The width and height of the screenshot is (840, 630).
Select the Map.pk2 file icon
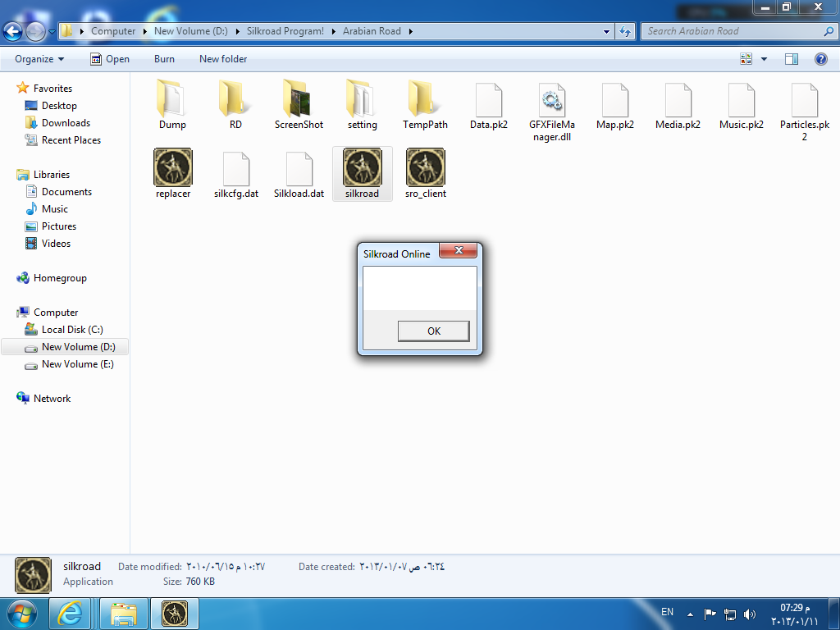pyautogui.click(x=615, y=99)
